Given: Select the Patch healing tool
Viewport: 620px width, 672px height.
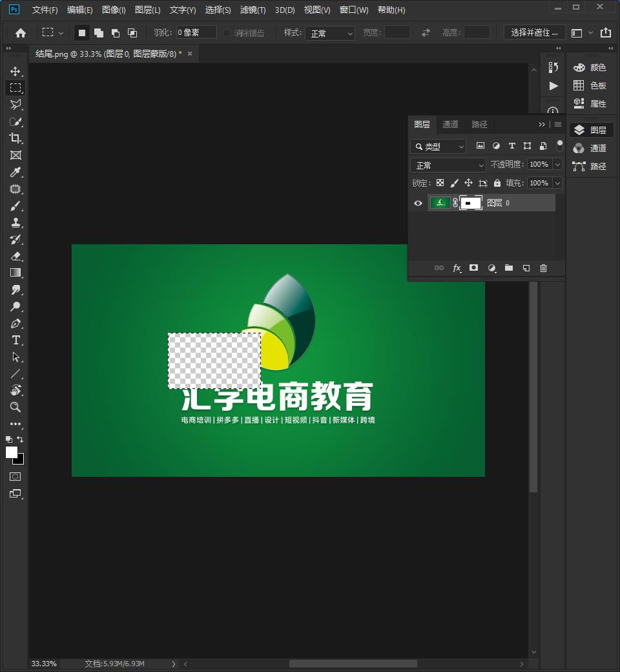Looking at the screenshot, I should pos(15,189).
